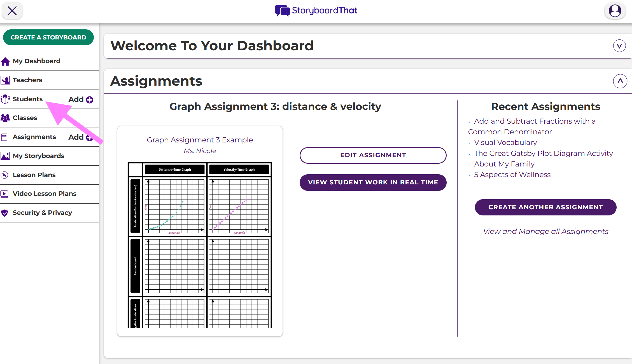Click View Student Work In Real Time
Screen dimensions: 632x364
(373, 182)
